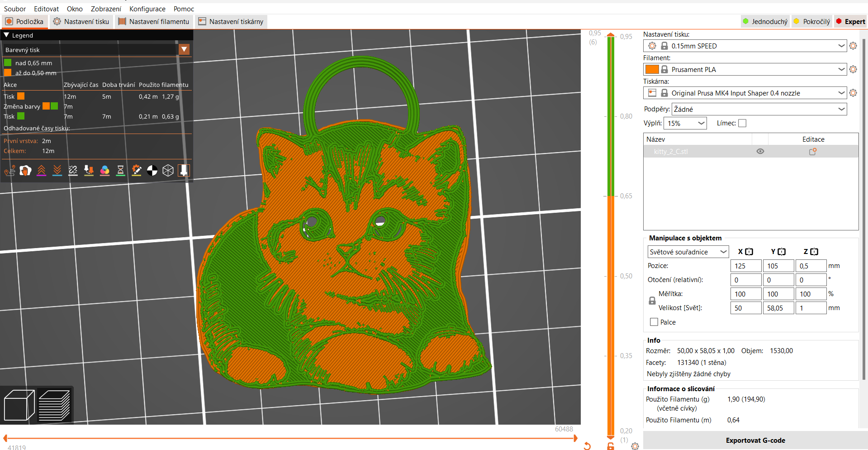Open the Soubor menu
Image resolution: width=868 pixels, height=450 pixels.
pos(15,9)
